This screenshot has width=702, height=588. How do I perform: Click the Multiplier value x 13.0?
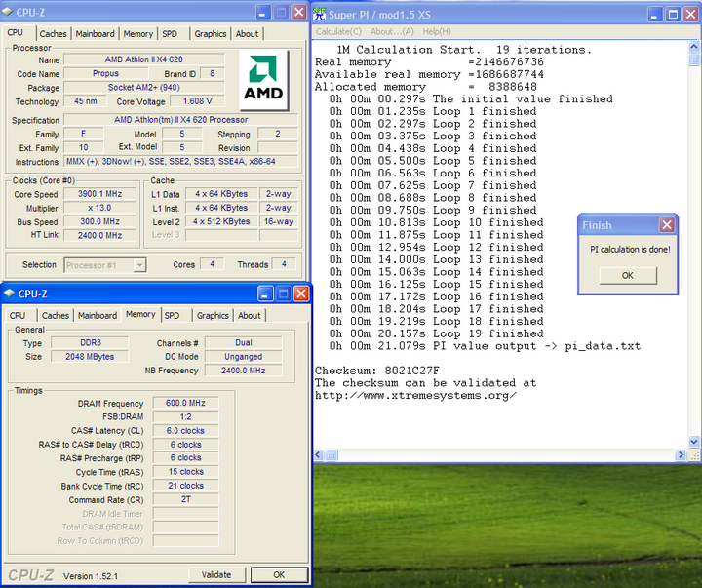(x=99, y=208)
